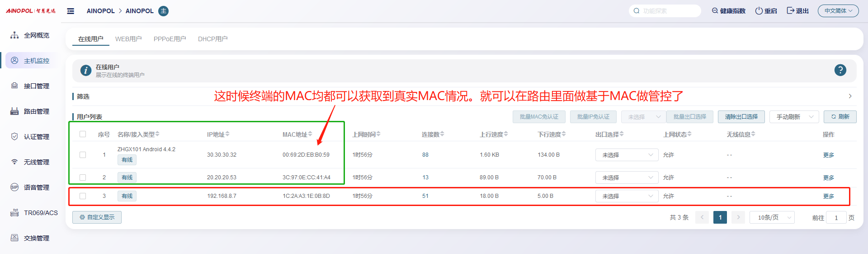Click the 刷新 refresh button
Image resolution: width=868 pixels, height=254 pixels.
[840, 117]
